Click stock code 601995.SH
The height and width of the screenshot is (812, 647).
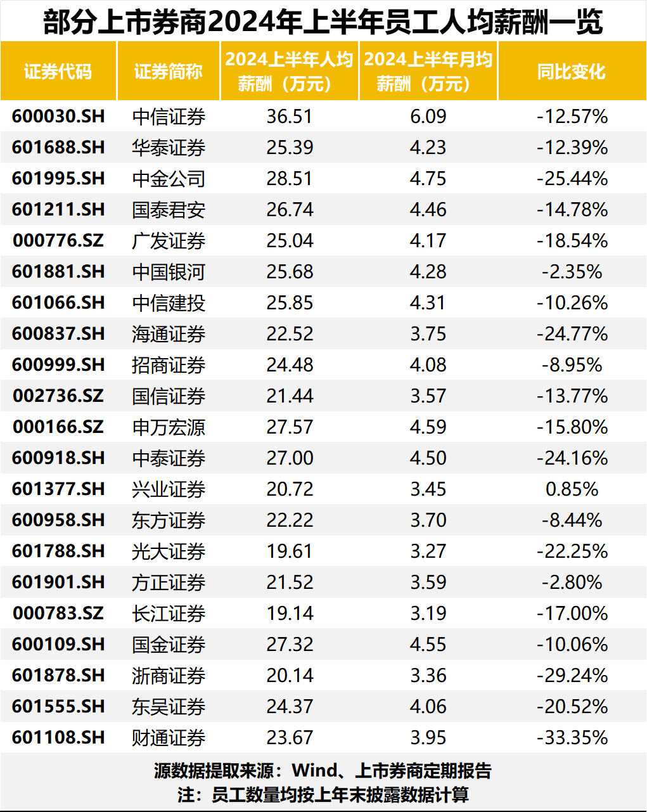58,179
